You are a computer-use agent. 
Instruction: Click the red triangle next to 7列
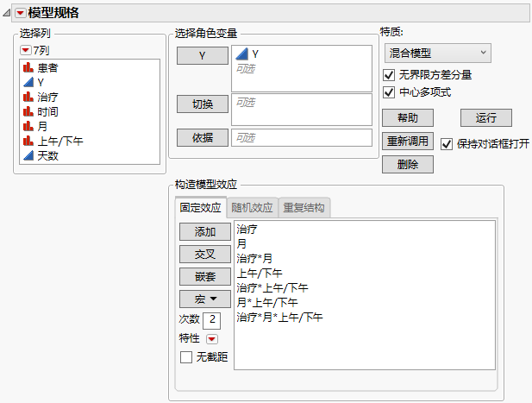coord(25,51)
